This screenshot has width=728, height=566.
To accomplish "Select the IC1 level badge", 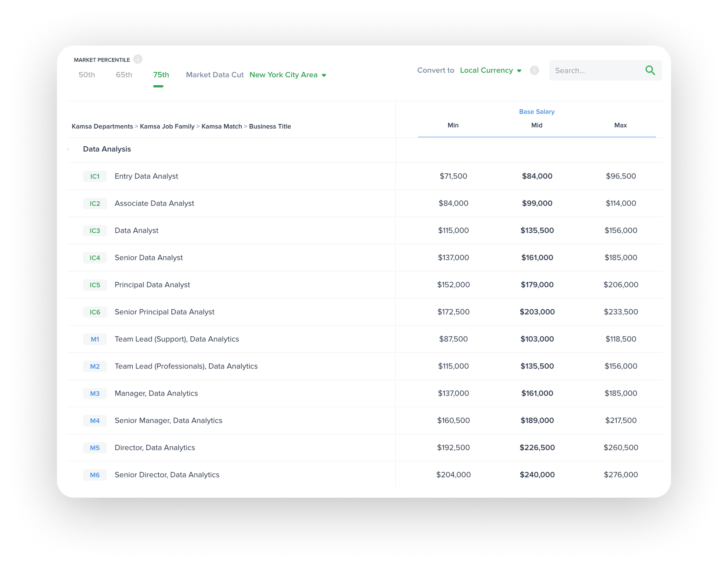I will click(95, 176).
